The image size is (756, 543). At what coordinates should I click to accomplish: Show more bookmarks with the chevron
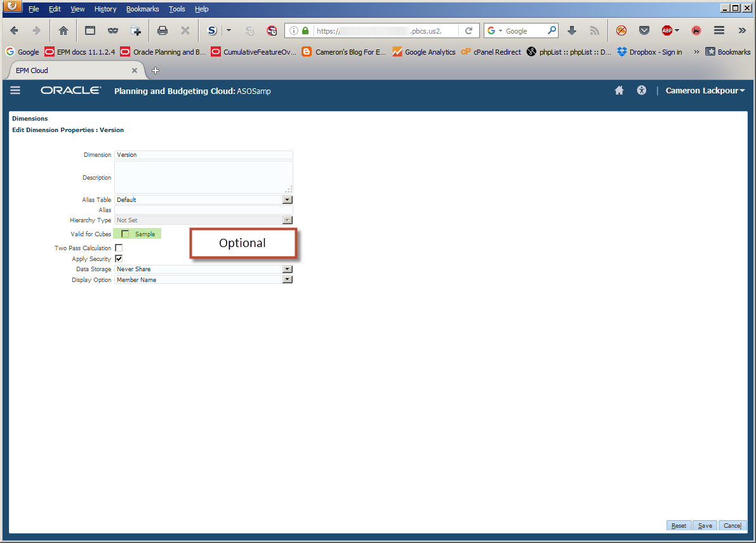(x=696, y=51)
